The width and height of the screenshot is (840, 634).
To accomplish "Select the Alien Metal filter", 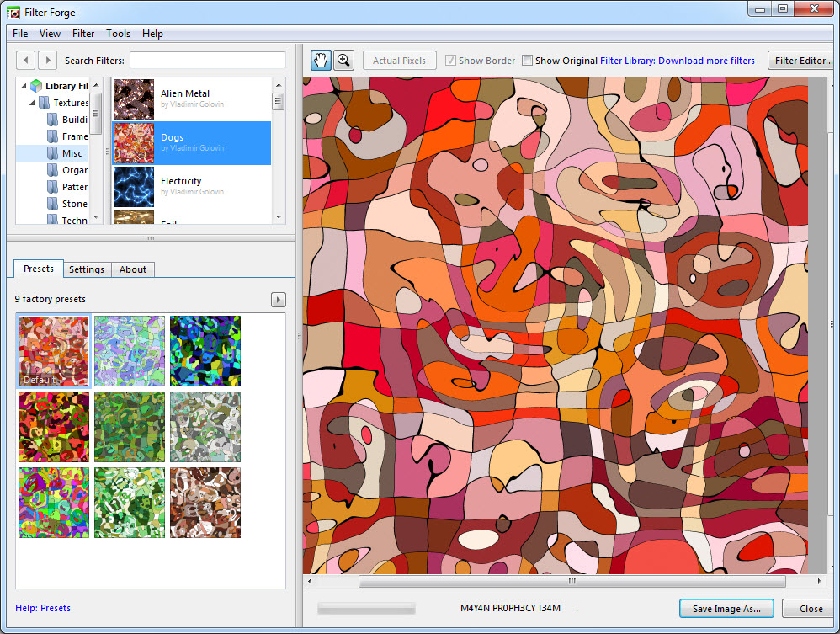I will coord(192,99).
